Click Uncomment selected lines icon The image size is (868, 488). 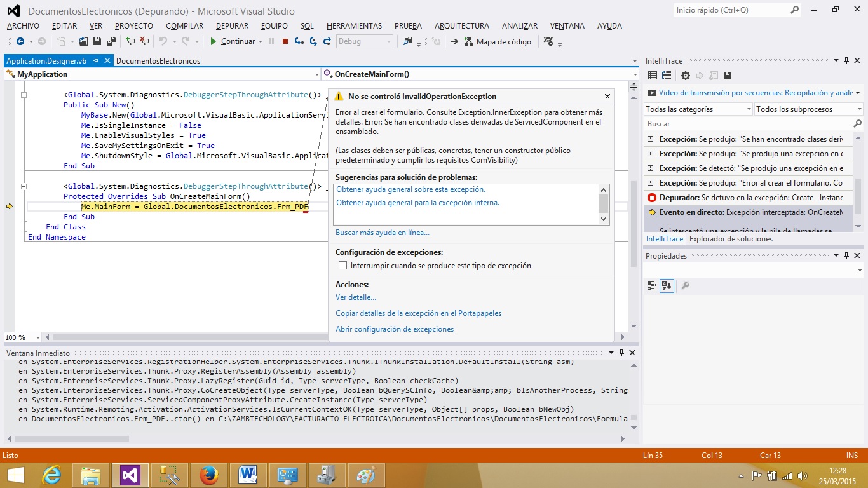pos(144,41)
